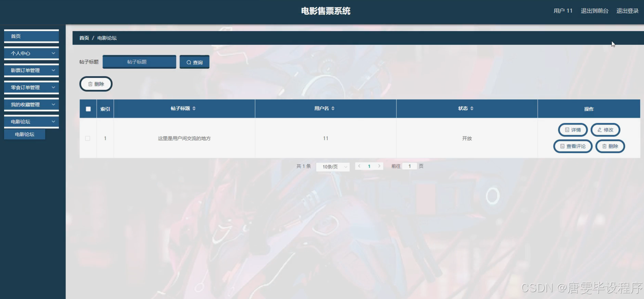Click the 电影论坛 breadcrumb text
Viewport: 644px width, 299px height.
pos(107,38)
